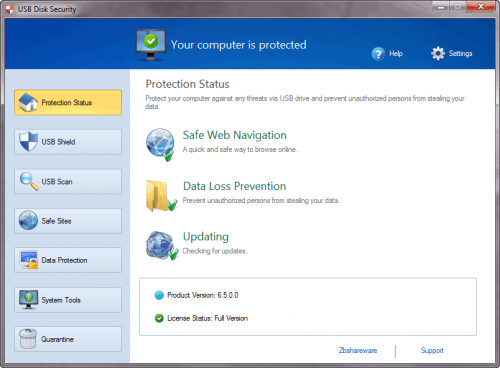This screenshot has height=368, width=500.
Task: Click the blue question mark Help icon
Action: click(x=378, y=54)
